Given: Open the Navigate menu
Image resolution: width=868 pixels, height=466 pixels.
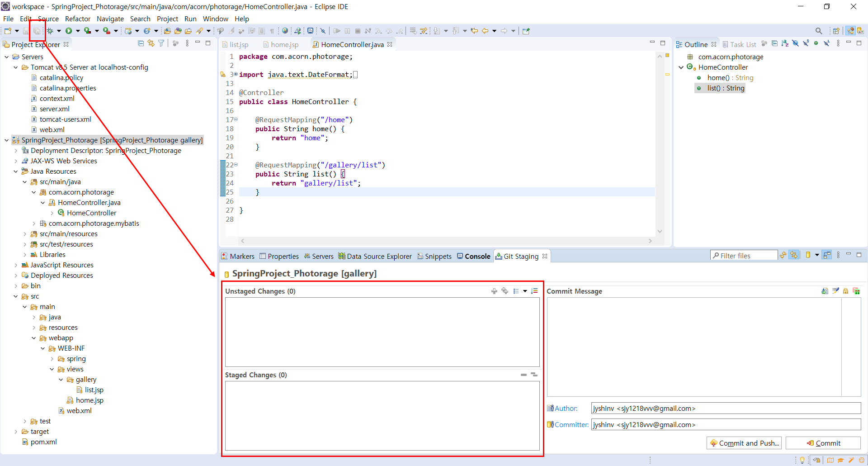Looking at the screenshot, I should 110,19.
